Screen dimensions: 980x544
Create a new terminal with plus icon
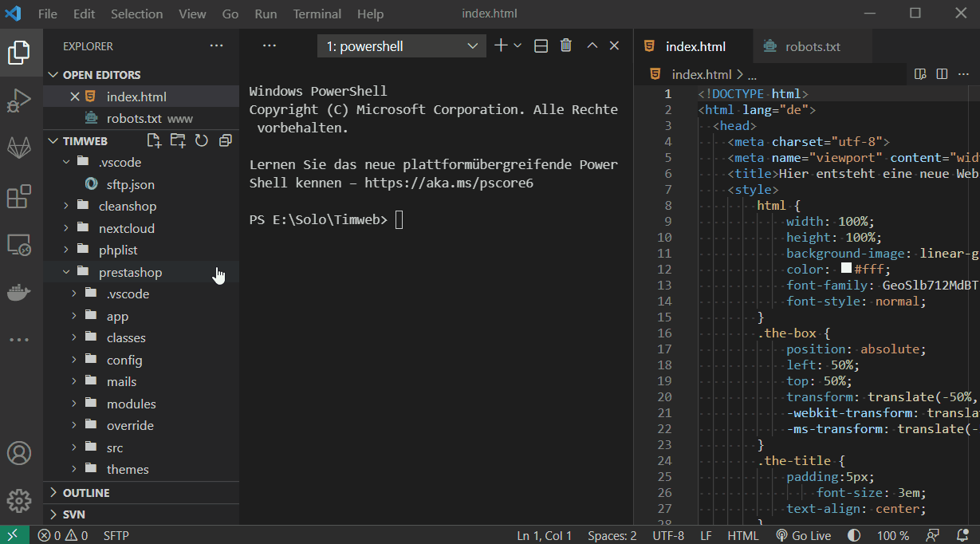tap(501, 45)
